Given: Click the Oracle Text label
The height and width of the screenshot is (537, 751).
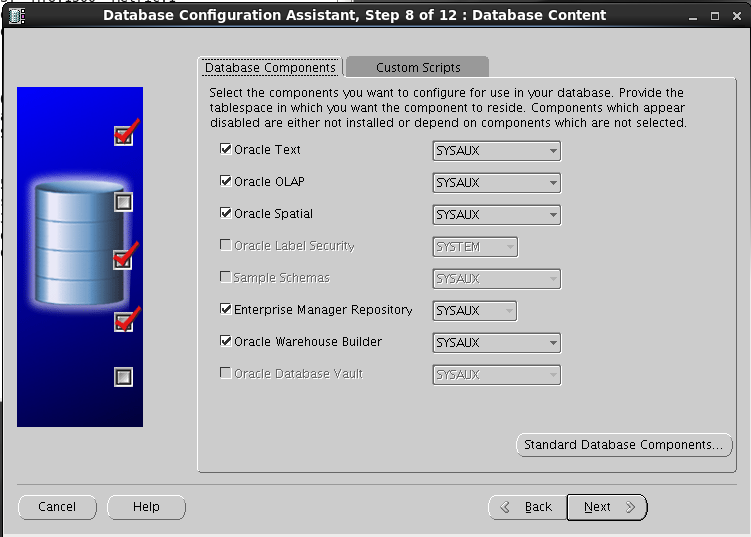Looking at the screenshot, I should (267, 150).
